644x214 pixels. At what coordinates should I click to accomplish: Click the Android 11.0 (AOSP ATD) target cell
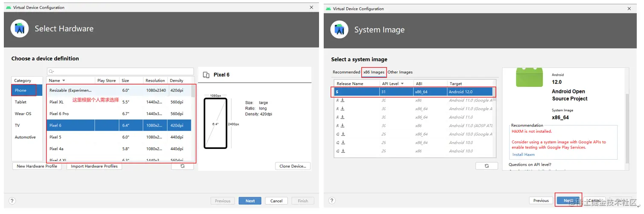pyautogui.click(x=470, y=125)
